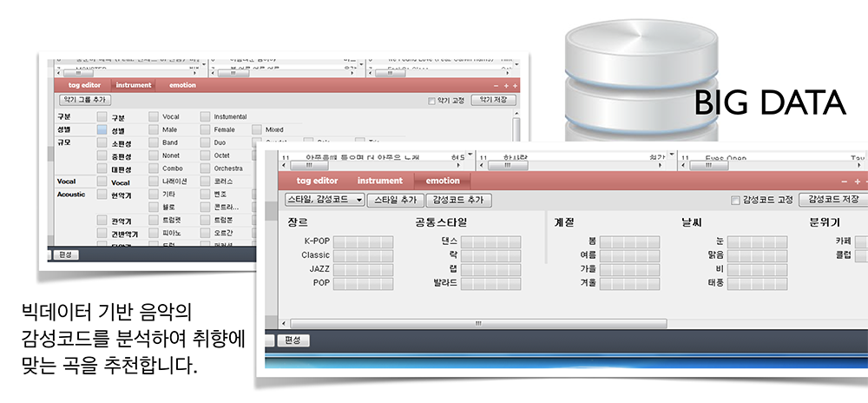Click the 감성코드 추가 button
868x403 pixels.
pyautogui.click(x=458, y=201)
